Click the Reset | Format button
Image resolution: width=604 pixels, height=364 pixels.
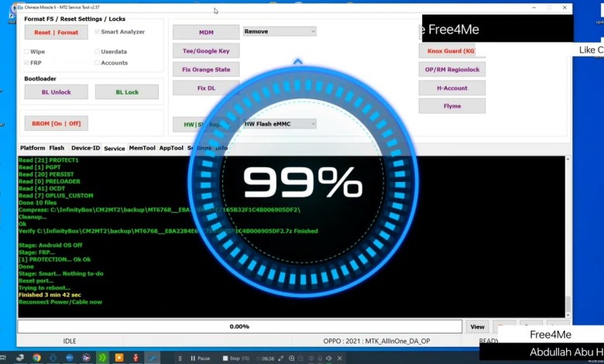point(57,33)
